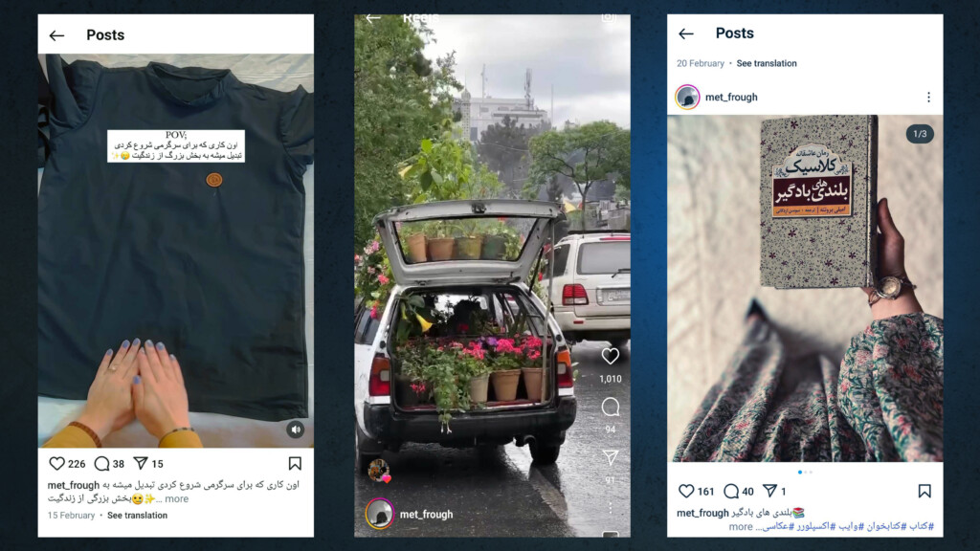Click See translation next to 20 February

click(x=767, y=63)
